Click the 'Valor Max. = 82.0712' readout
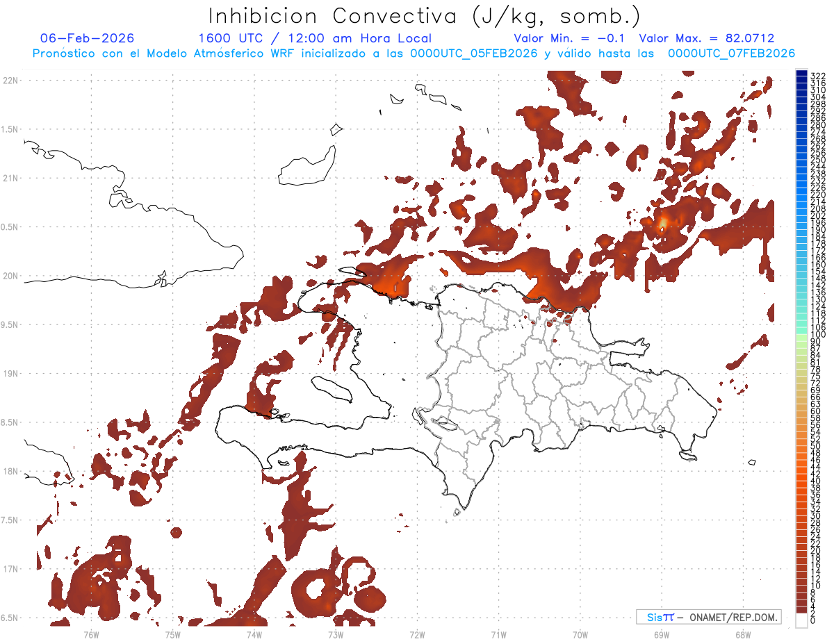834x644 pixels. click(707, 38)
